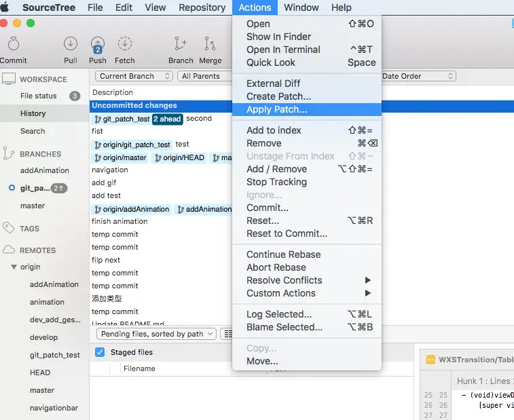Open the View menu in menu bar
The width and height of the screenshot is (514, 420).
(x=155, y=7)
